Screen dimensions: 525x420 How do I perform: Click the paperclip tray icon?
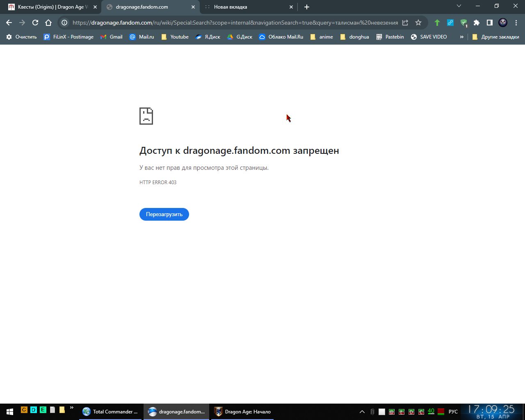click(x=372, y=412)
